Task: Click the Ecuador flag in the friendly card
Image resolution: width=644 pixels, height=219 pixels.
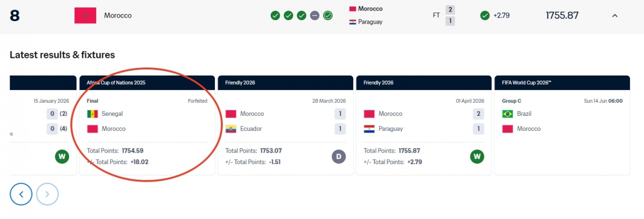Action: [231, 129]
